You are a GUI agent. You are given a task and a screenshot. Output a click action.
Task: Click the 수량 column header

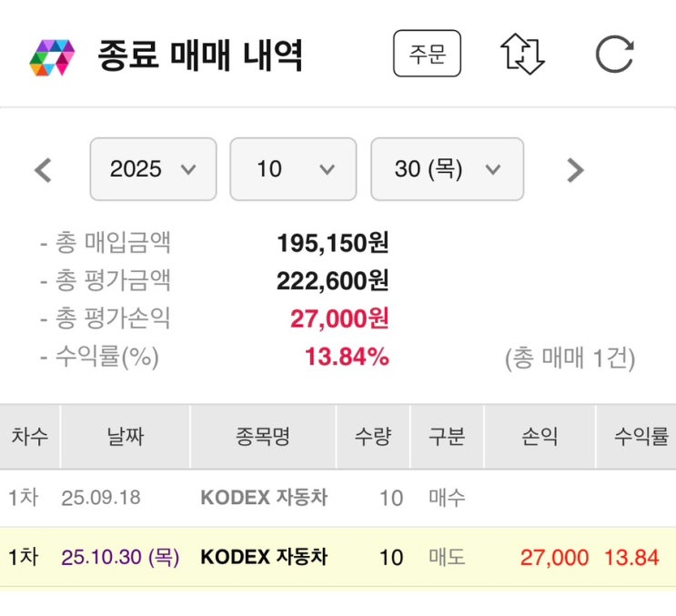coord(373,438)
